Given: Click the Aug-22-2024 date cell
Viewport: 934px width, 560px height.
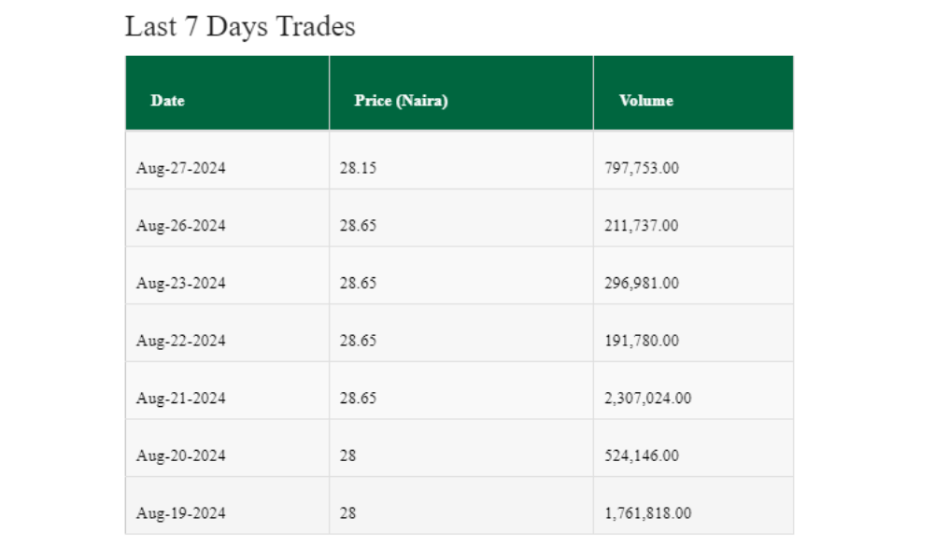Looking at the screenshot, I should point(181,341).
